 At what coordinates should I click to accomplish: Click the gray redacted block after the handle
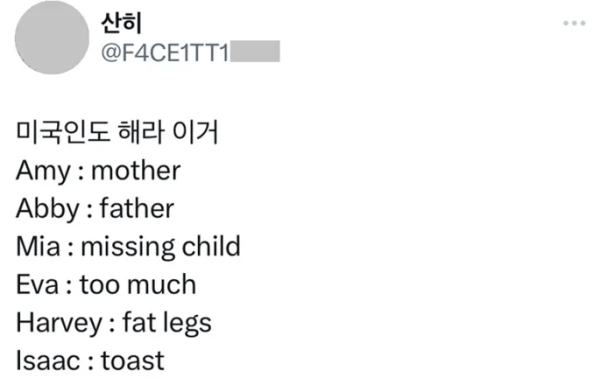point(255,52)
